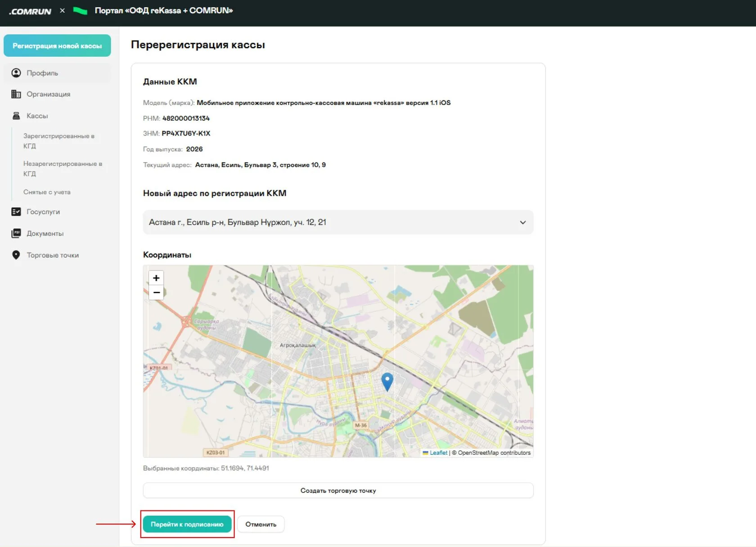Click the Агроқалашық label on the map
756x547 pixels.
297,345
